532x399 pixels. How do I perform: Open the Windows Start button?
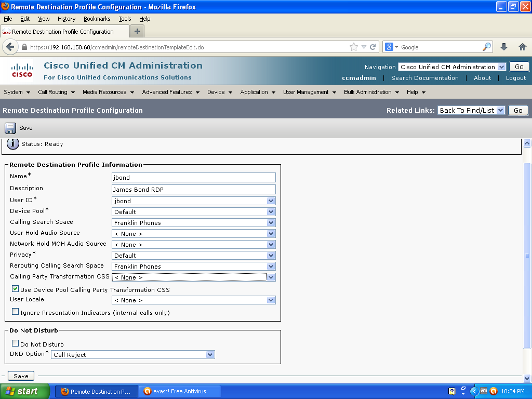point(25,391)
